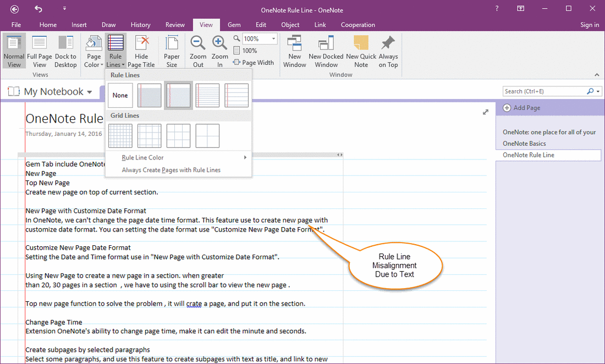605x364 pixels.
Task: Select the None rule lines option
Action: click(x=120, y=95)
